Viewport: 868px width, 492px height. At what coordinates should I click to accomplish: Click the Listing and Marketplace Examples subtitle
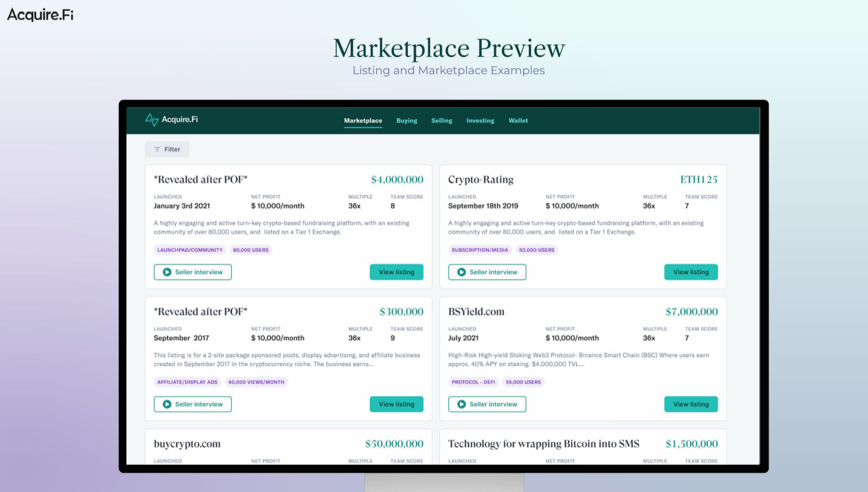[448, 71]
